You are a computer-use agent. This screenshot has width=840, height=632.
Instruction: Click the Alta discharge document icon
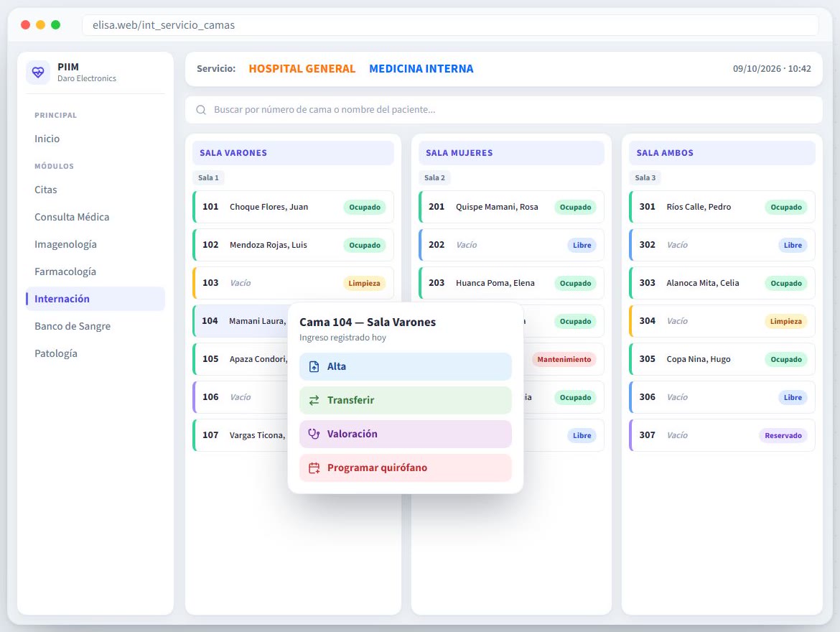pyautogui.click(x=314, y=367)
